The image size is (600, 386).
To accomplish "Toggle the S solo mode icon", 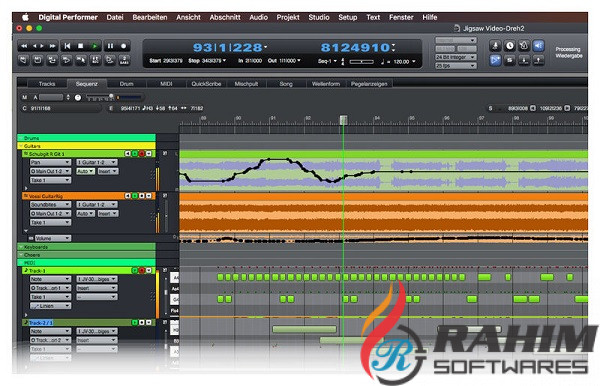I will 509,60.
